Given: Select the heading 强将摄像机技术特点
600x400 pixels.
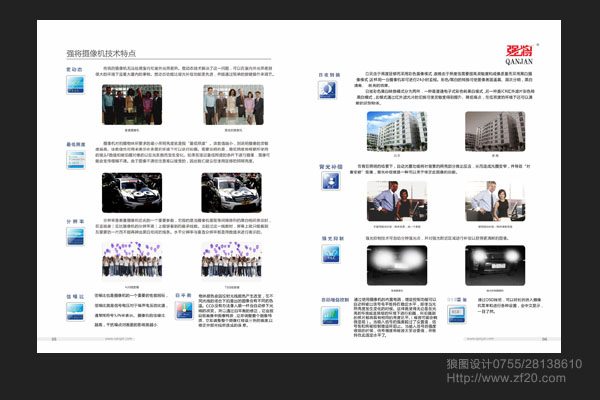Looking at the screenshot, I should 101,53.
